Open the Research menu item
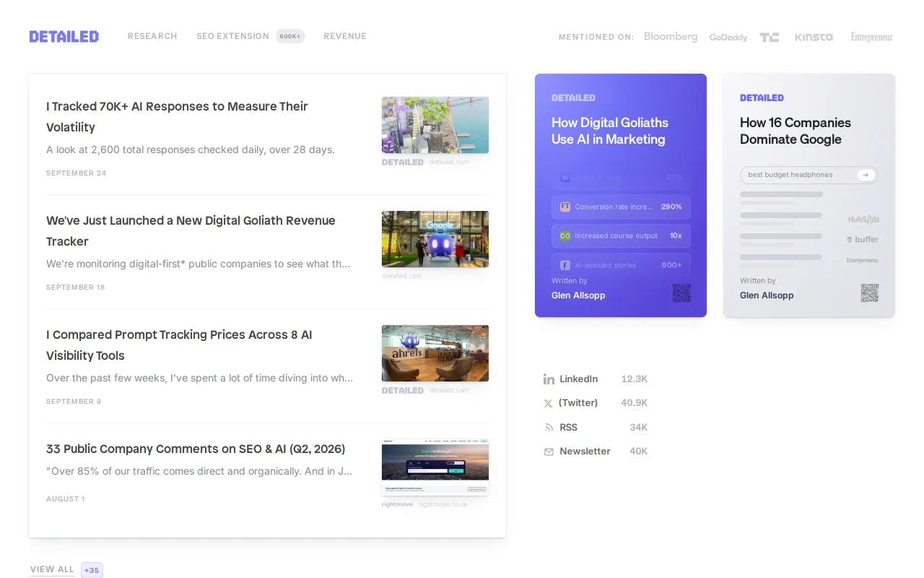 152,36
